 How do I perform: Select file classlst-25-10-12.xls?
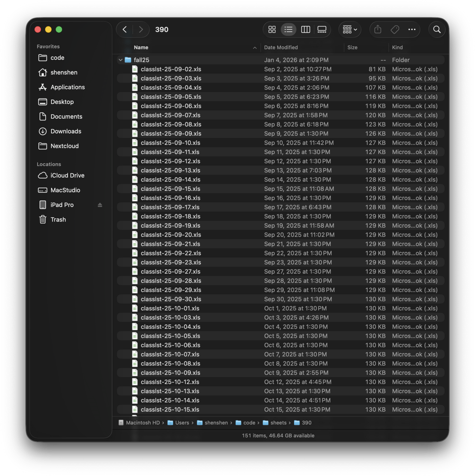tap(281, 382)
